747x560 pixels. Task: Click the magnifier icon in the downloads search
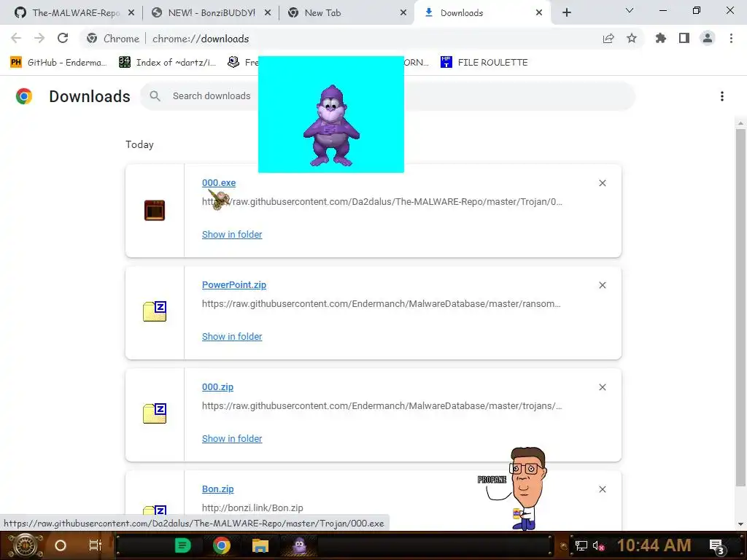pos(155,96)
